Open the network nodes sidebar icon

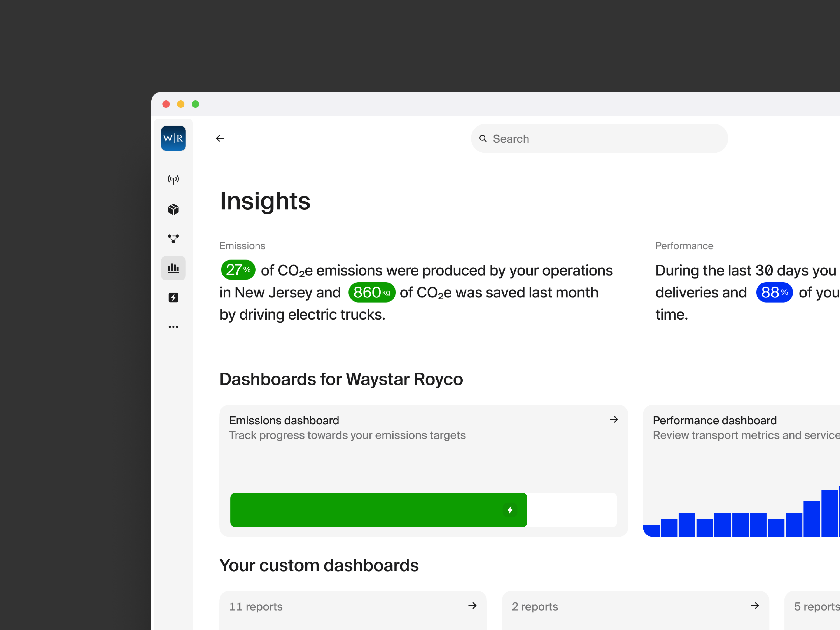click(173, 238)
